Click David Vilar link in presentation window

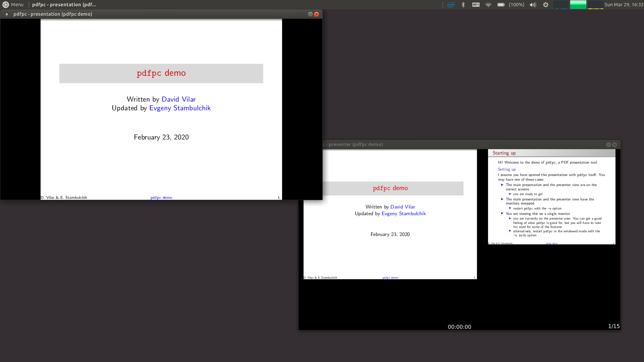click(178, 99)
